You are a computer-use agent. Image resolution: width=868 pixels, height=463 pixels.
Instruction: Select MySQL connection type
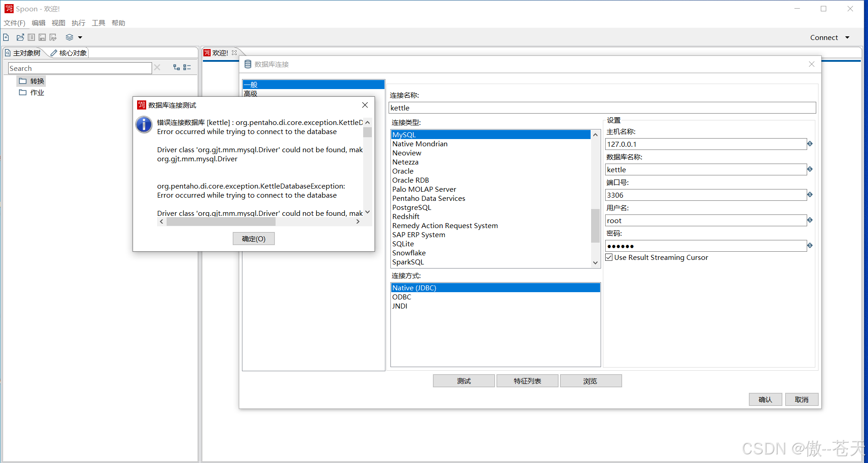[x=491, y=134]
